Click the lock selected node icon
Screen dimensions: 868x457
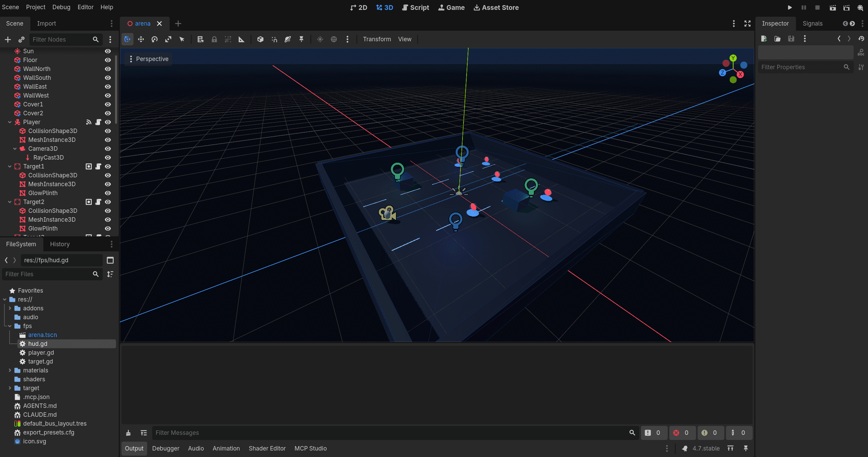(x=214, y=39)
